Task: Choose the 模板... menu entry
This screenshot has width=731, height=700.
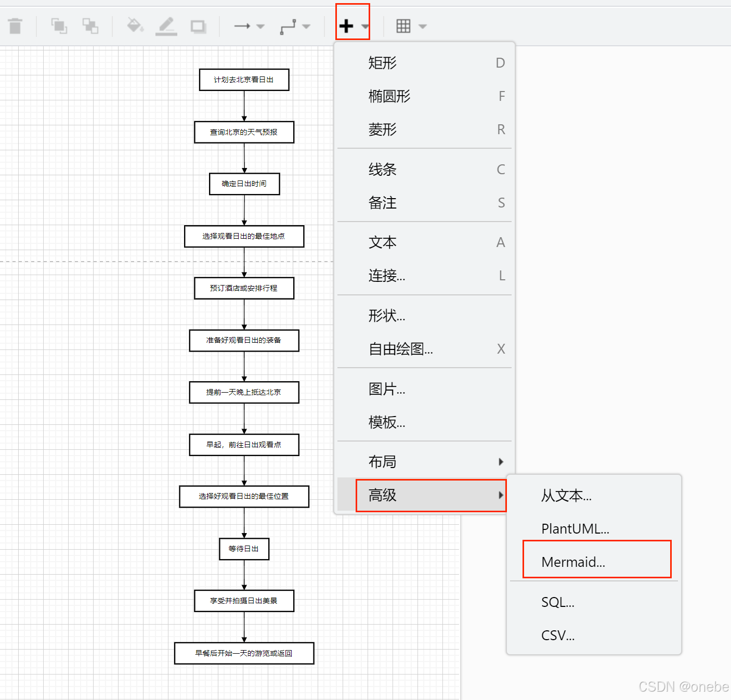Action: 425,422
